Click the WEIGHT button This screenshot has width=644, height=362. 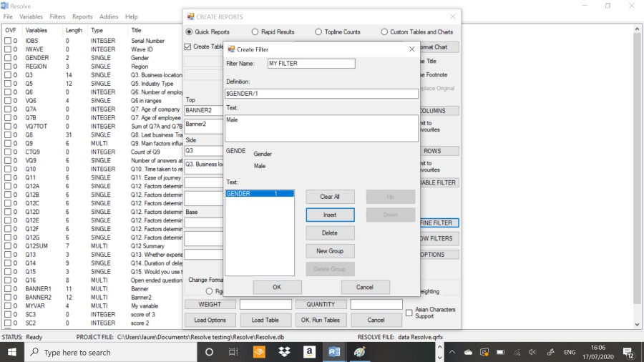point(210,304)
